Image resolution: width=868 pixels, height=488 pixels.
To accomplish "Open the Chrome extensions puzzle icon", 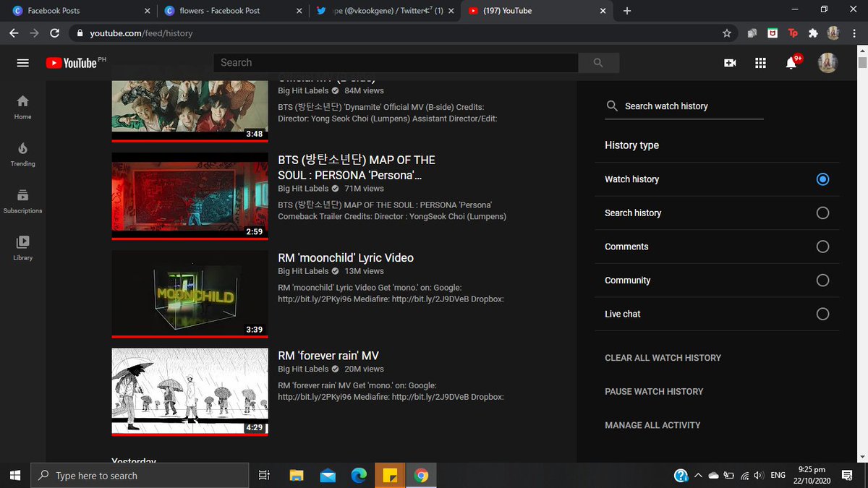I will click(813, 33).
